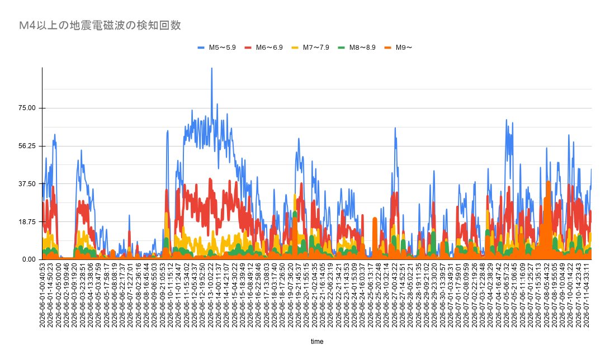
Task: Click x-axis label 2026-06-15-04:30:22
Action: pos(234,295)
